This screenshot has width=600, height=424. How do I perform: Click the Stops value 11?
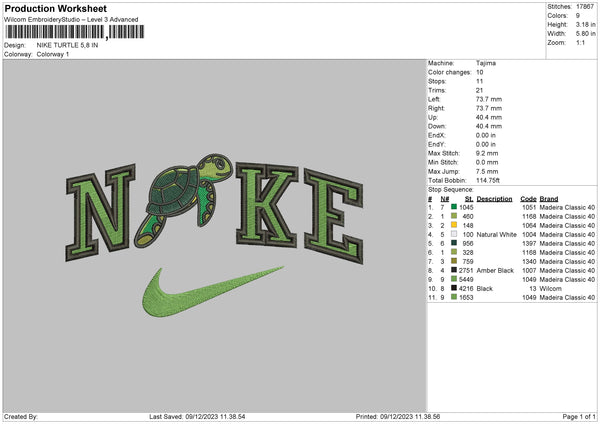pyautogui.click(x=479, y=81)
